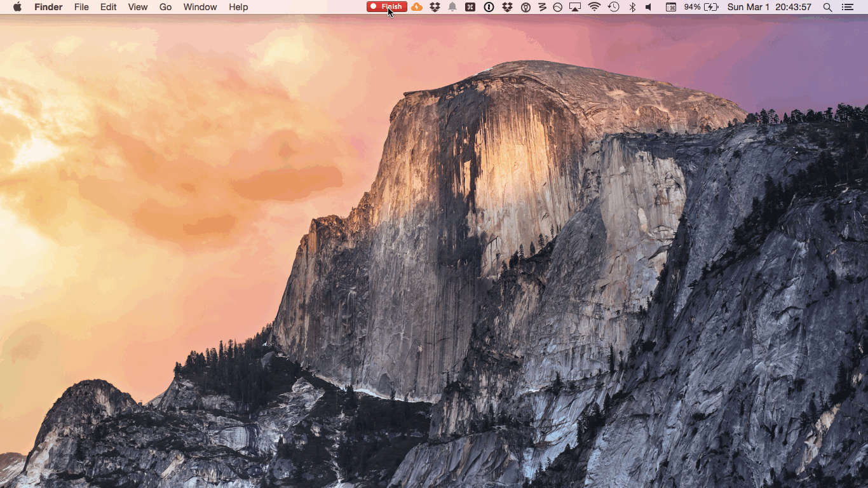Open the Finder Go menu

click(x=165, y=7)
